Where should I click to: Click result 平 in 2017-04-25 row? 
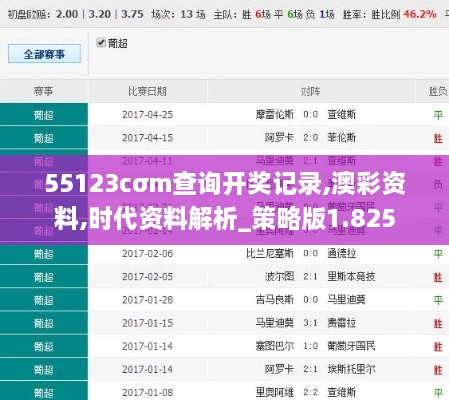point(438,115)
